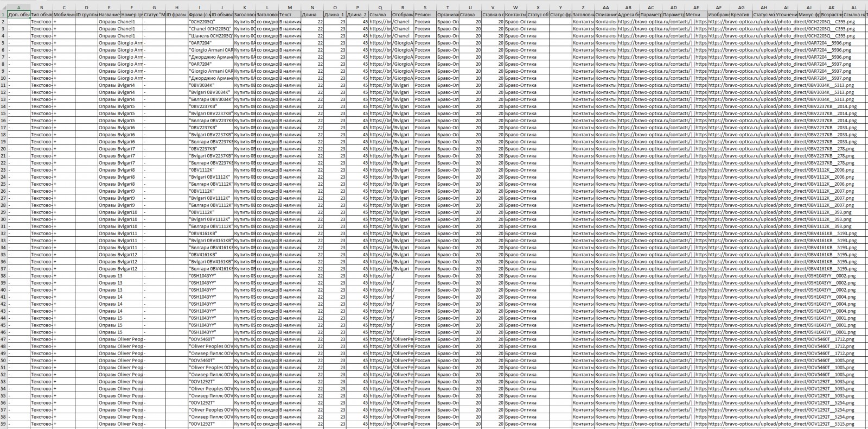This screenshot has height=429, width=868.
Task: Click the 'Название' header cell
Action: coord(109,15)
